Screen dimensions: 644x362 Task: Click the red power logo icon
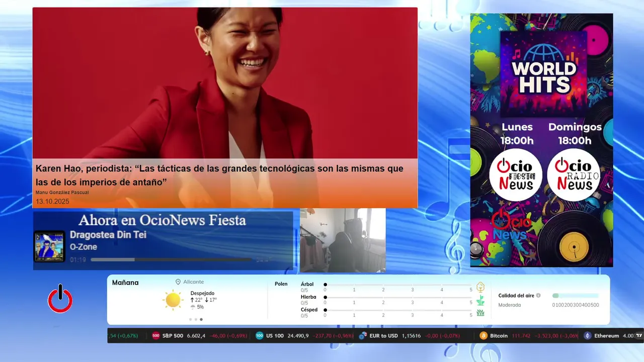(x=60, y=299)
